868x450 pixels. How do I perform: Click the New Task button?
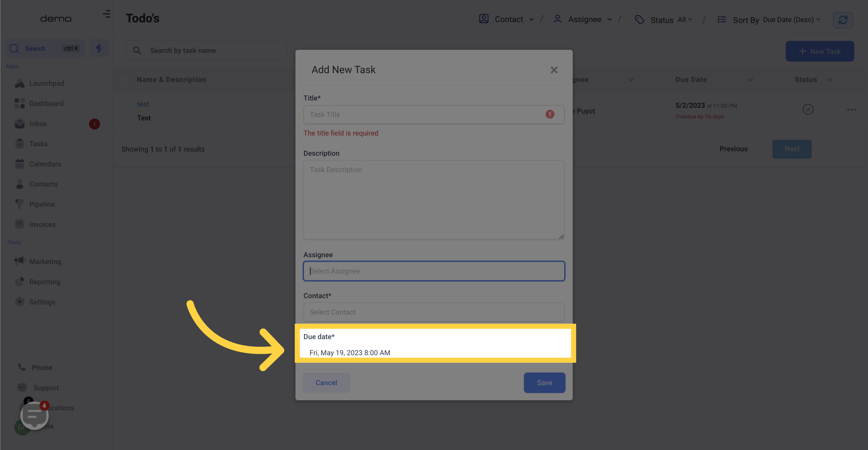819,51
